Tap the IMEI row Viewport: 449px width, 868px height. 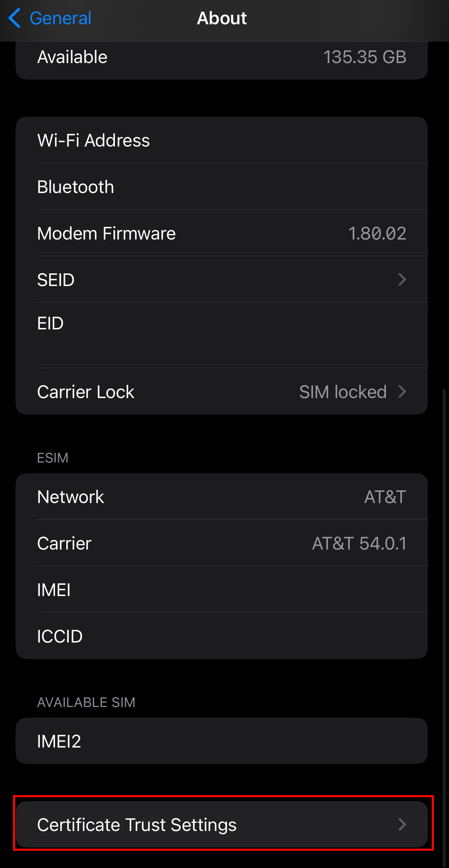221,590
